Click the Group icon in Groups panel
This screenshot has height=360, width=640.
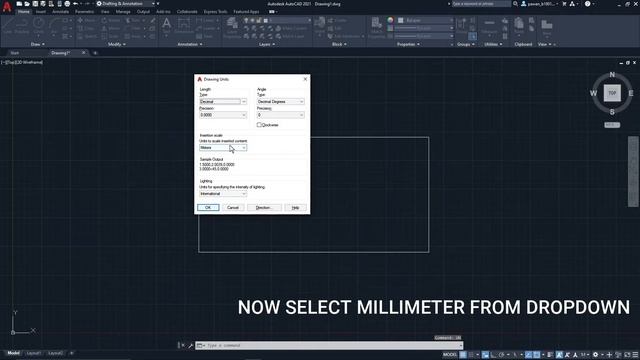pos(462,25)
